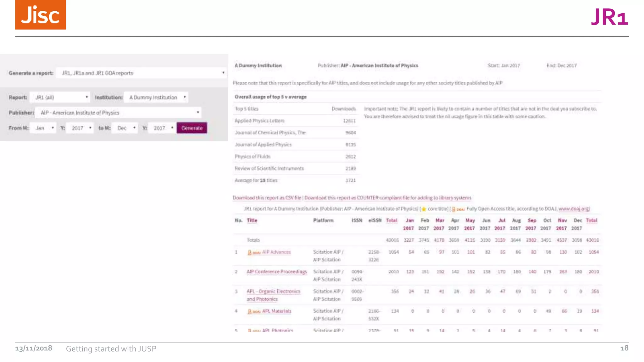Expand the Report JR1 (all) dropdown
The image size is (644, 362).
(60, 97)
